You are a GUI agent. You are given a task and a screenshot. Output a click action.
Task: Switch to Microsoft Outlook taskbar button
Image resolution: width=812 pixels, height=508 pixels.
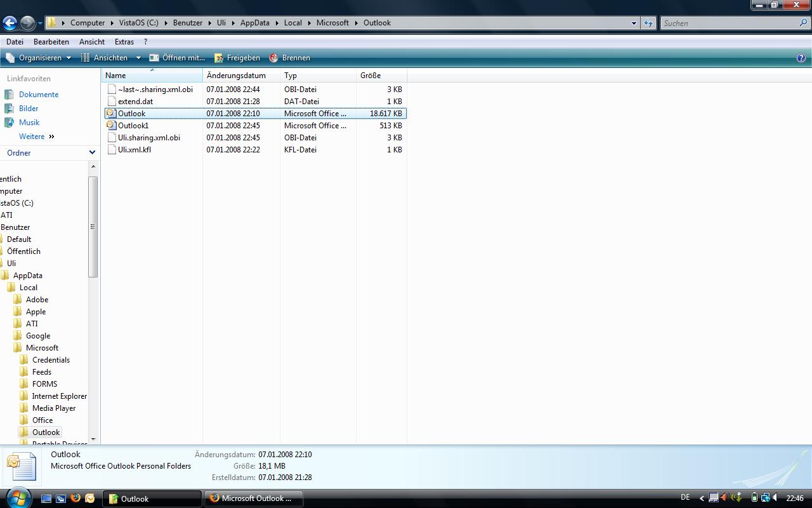253,498
